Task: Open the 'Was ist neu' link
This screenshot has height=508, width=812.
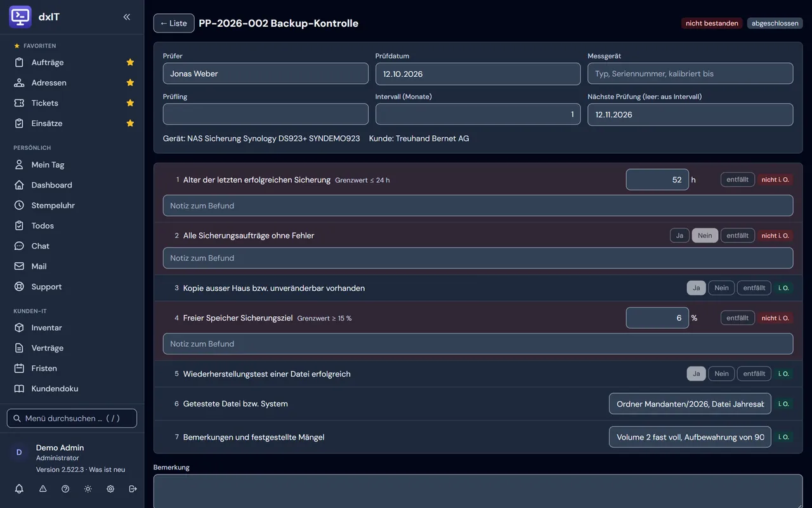Action: pyautogui.click(x=107, y=470)
